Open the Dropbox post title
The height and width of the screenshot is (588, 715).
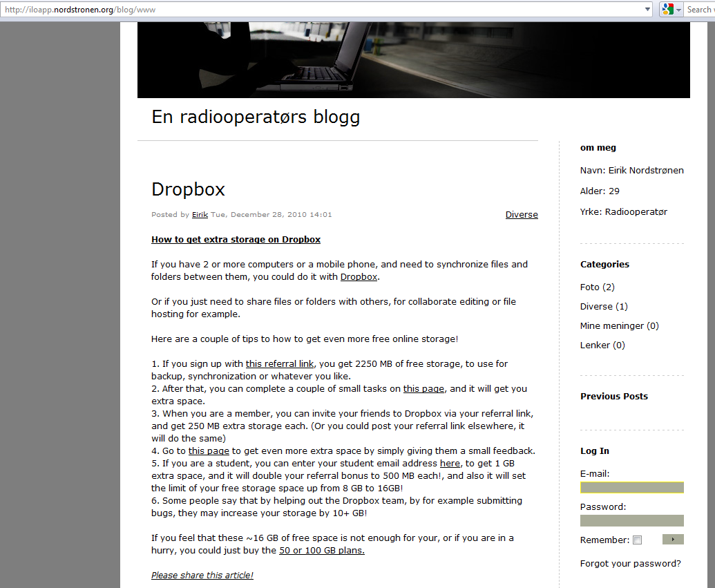(189, 189)
